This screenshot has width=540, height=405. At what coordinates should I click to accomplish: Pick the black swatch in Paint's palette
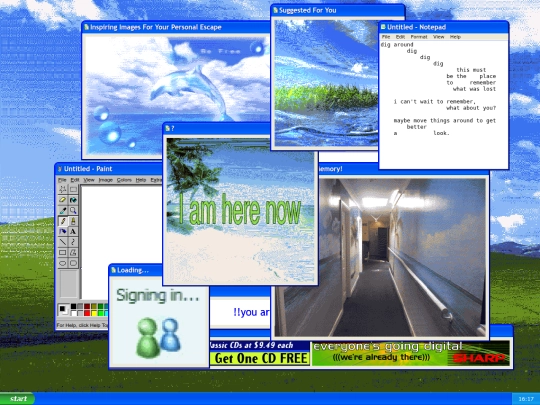[73, 306]
